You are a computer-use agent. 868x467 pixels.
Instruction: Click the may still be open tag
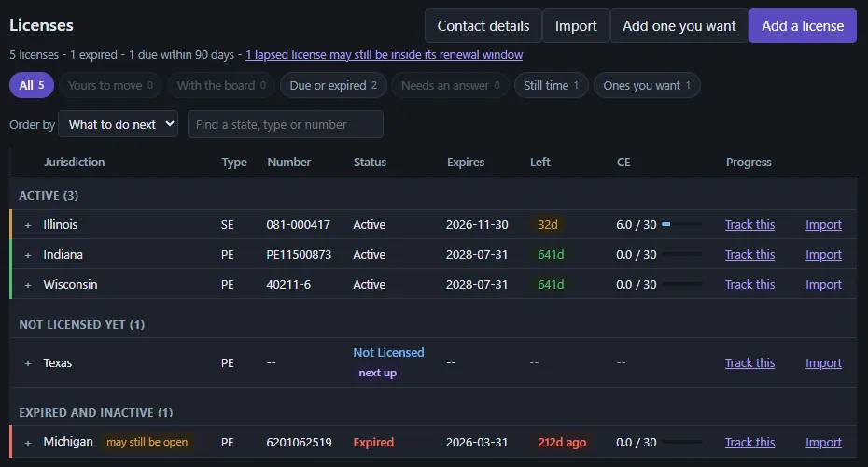click(147, 442)
